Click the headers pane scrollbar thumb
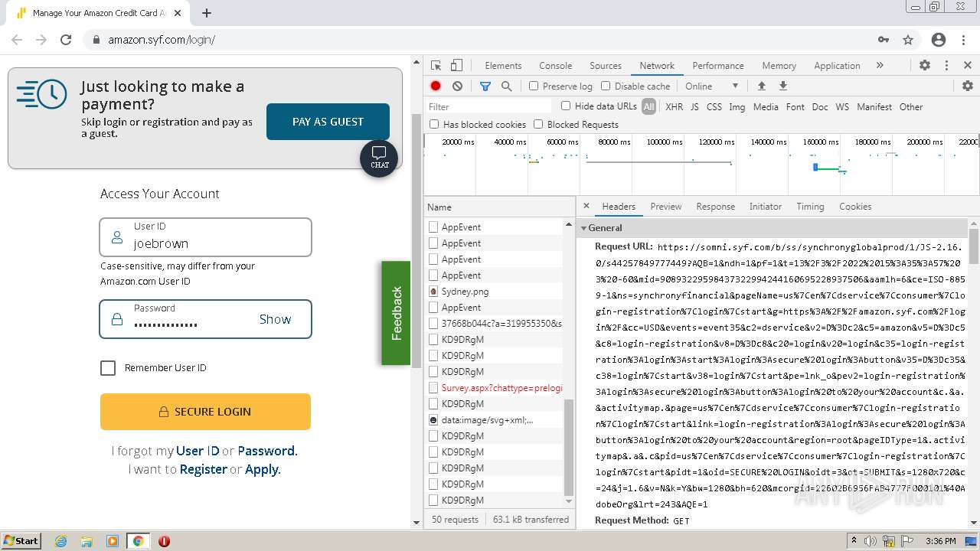980x551 pixels. point(974,246)
